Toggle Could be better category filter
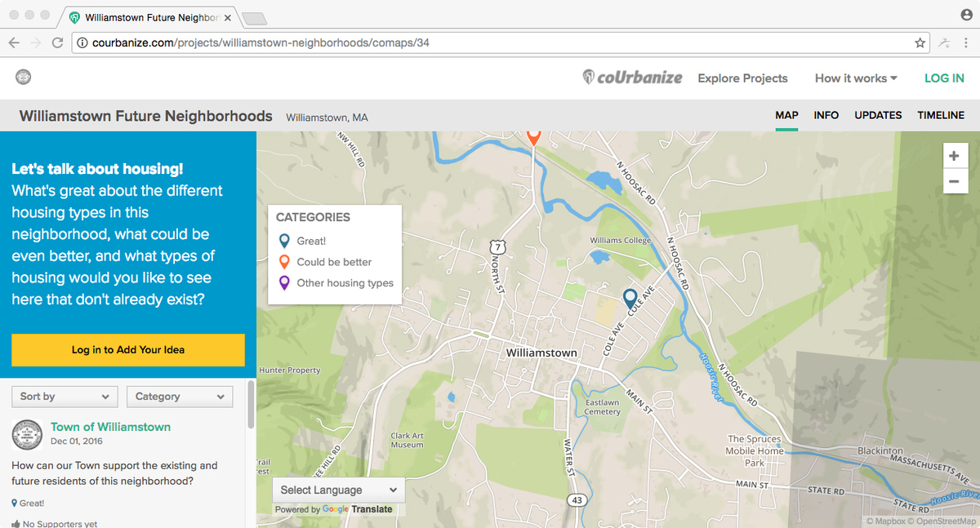This screenshot has height=528, width=980. pyautogui.click(x=333, y=262)
